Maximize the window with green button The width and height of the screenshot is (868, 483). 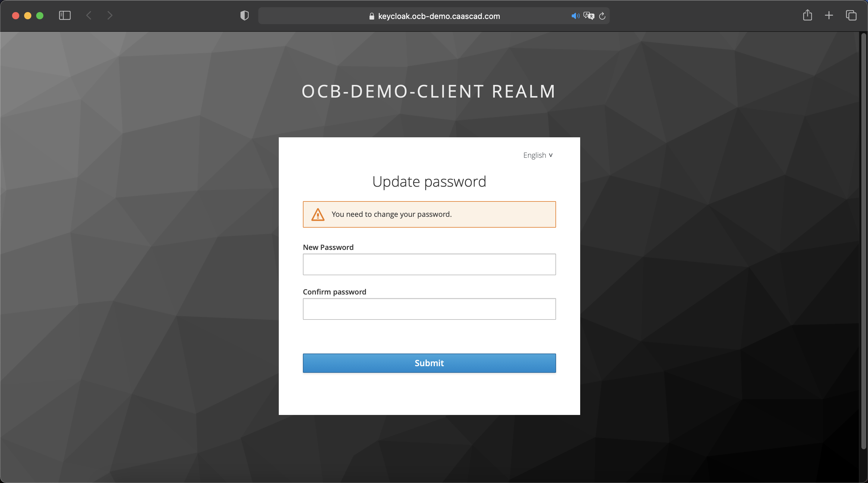(40, 15)
